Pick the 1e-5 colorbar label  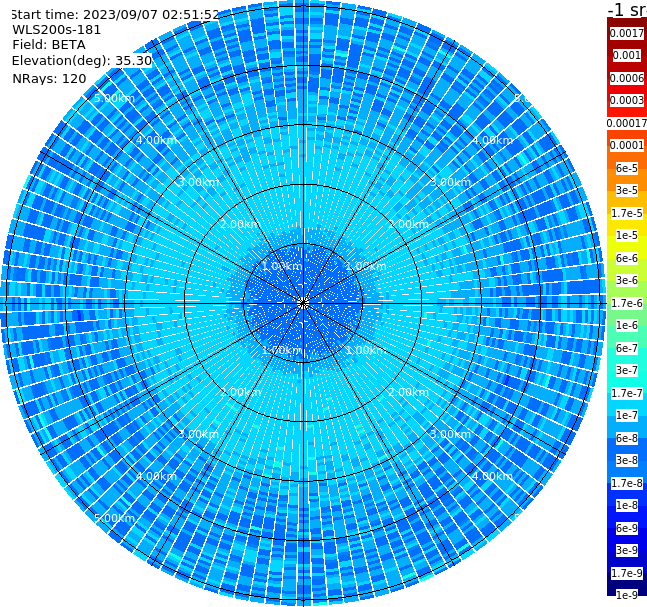pyautogui.click(x=627, y=236)
